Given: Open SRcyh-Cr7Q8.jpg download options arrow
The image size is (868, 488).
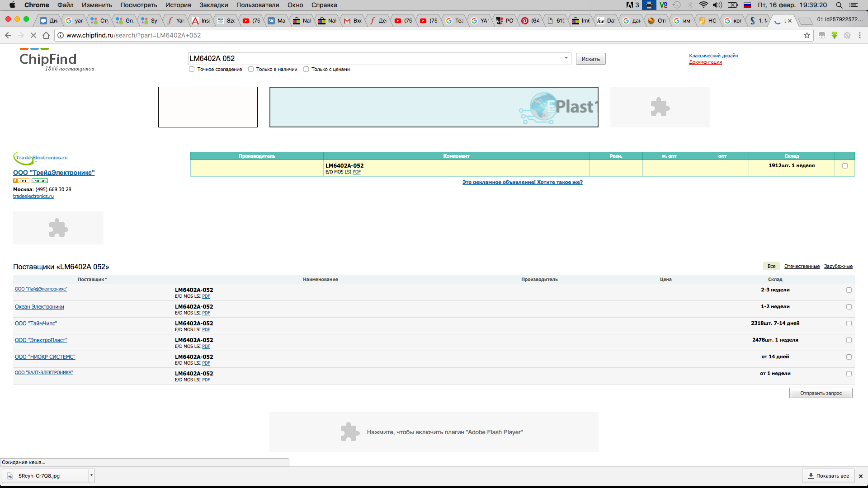Looking at the screenshot, I should pos(91,475).
